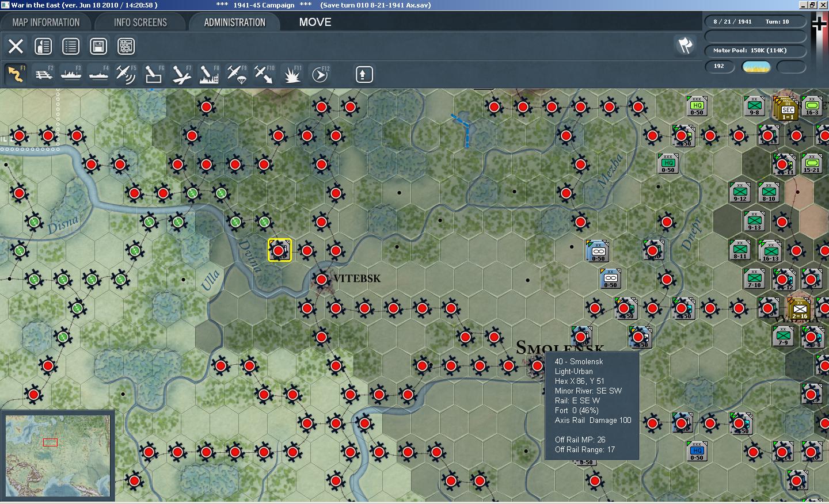Select the 7-9 infantry unit
The image size is (829, 504).
pos(783,336)
